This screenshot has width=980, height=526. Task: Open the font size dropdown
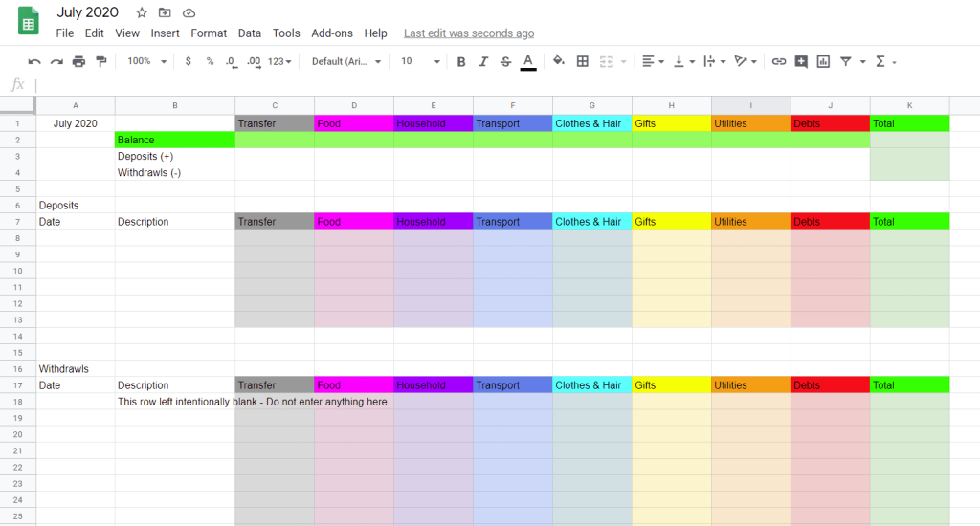420,61
